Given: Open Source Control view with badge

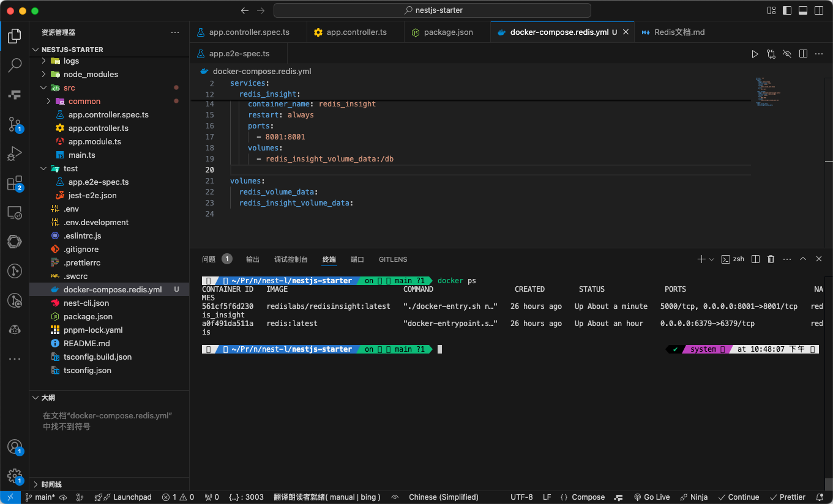Looking at the screenshot, I should click(x=15, y=124).
